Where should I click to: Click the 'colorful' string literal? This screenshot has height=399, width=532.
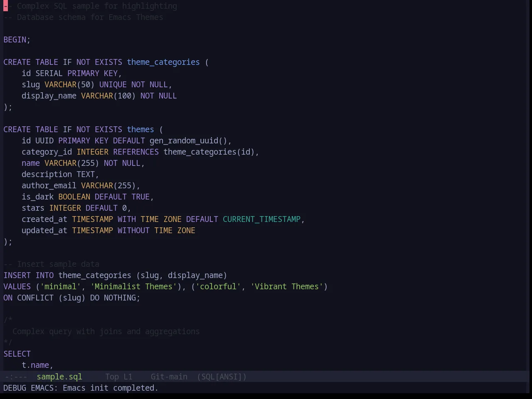[218, 286]
